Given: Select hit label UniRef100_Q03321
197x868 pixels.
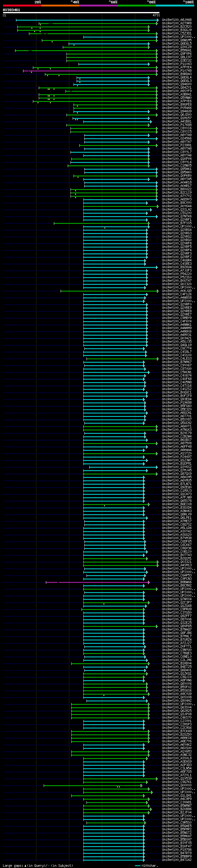Looking at the screenshot, I should (x=177, y=562).
